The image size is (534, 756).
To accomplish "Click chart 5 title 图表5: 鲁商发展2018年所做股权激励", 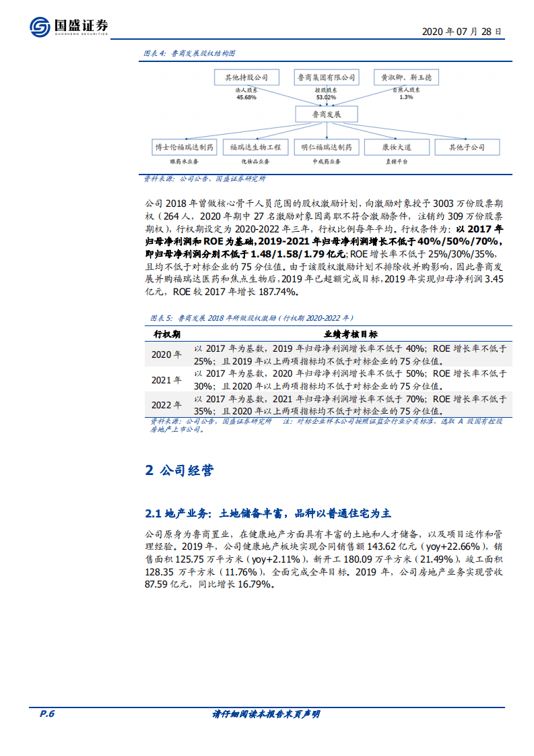I will (252, 318).
